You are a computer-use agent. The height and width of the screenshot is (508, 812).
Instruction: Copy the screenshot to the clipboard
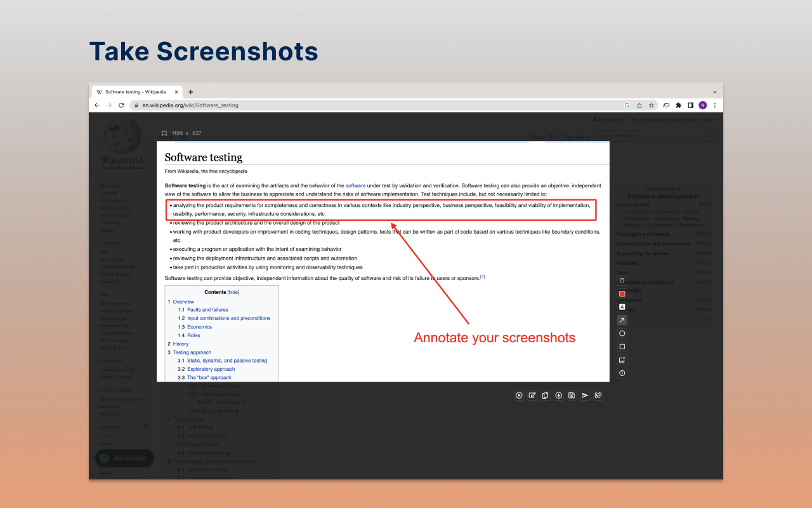click(x=546, y=395)
